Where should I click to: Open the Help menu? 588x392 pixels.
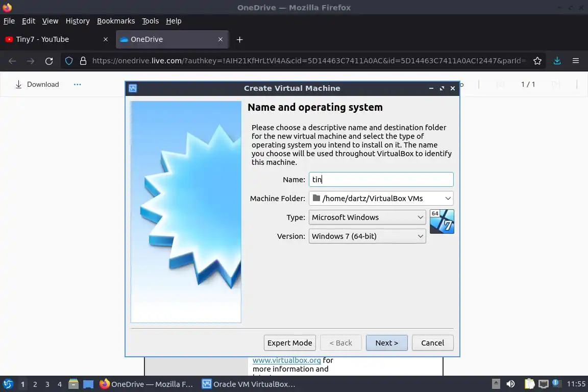click(174, 21)
